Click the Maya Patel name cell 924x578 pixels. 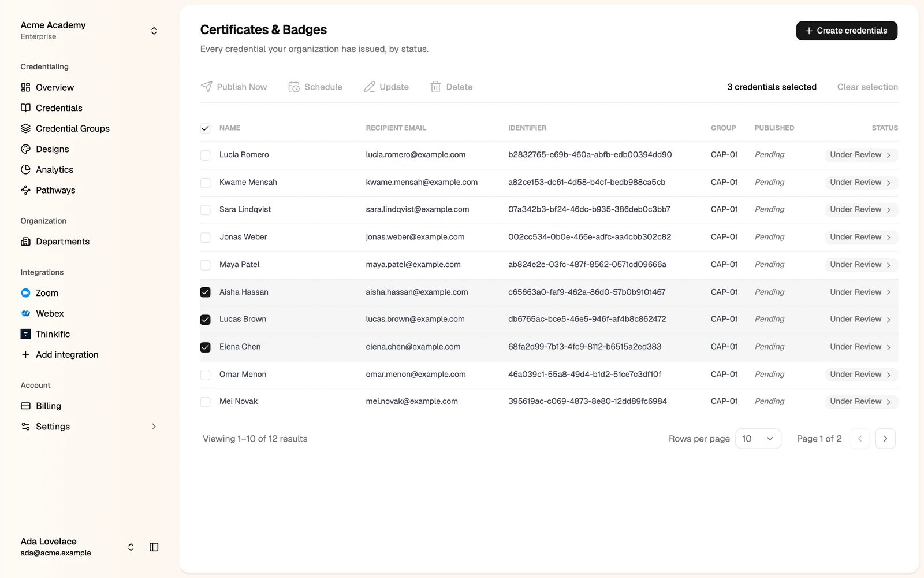240,264
